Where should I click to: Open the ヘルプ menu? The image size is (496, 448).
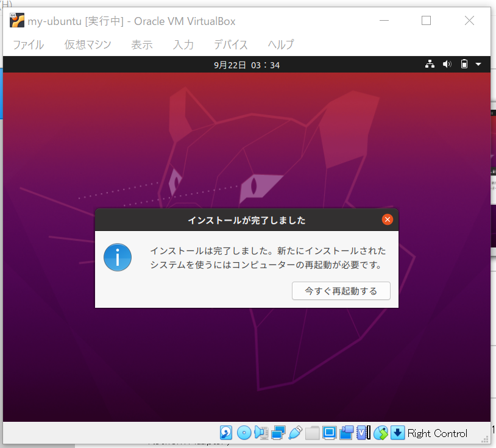point(281,44)
